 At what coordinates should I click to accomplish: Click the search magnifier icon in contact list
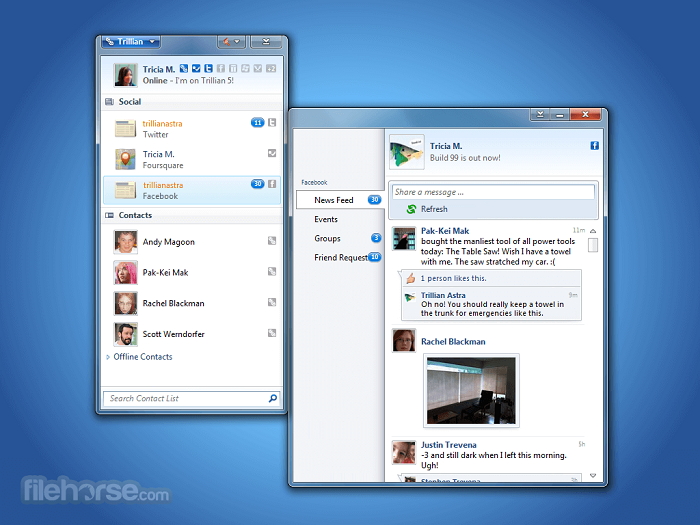click(x=273, y=399)
